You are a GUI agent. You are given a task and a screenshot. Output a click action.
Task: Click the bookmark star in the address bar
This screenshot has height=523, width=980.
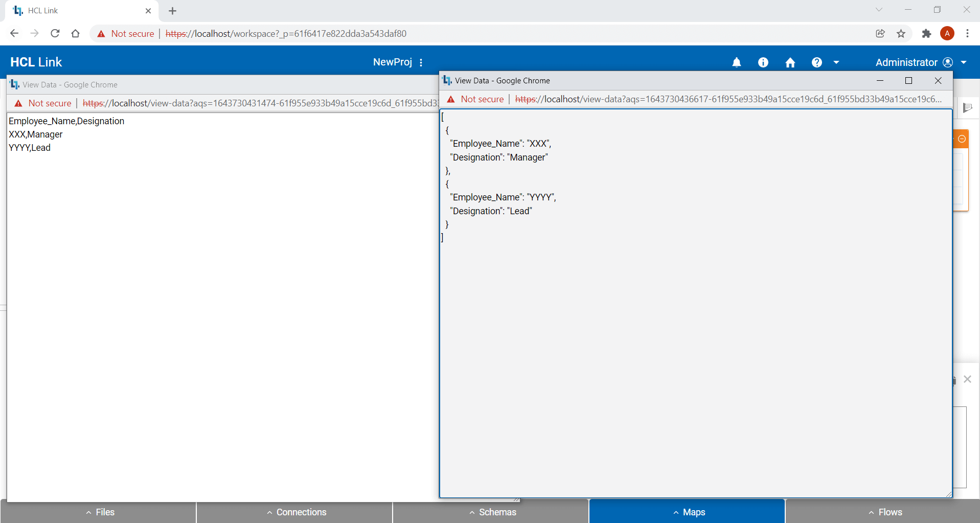tap(901, 33)
